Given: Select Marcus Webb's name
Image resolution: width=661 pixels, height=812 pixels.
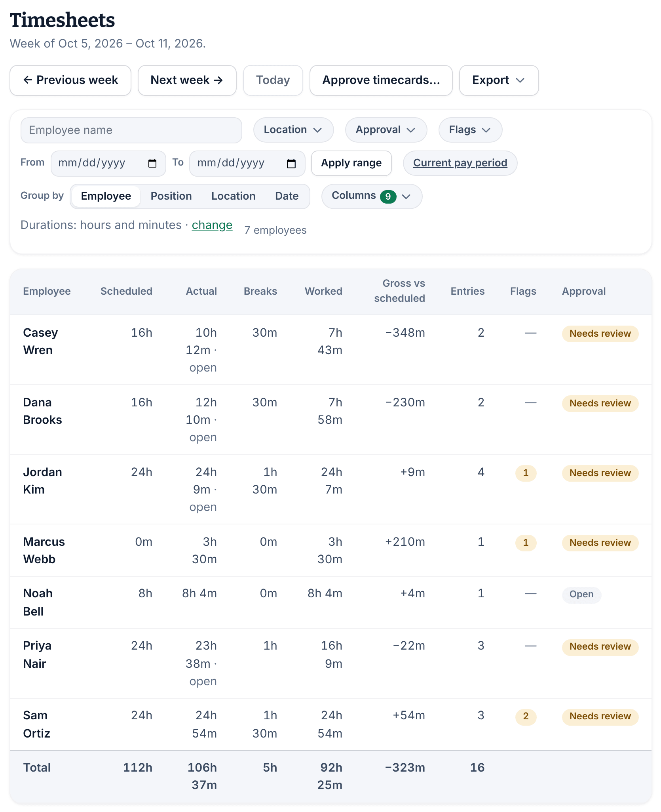Looking at the screenshot, I should coord(44,551).
